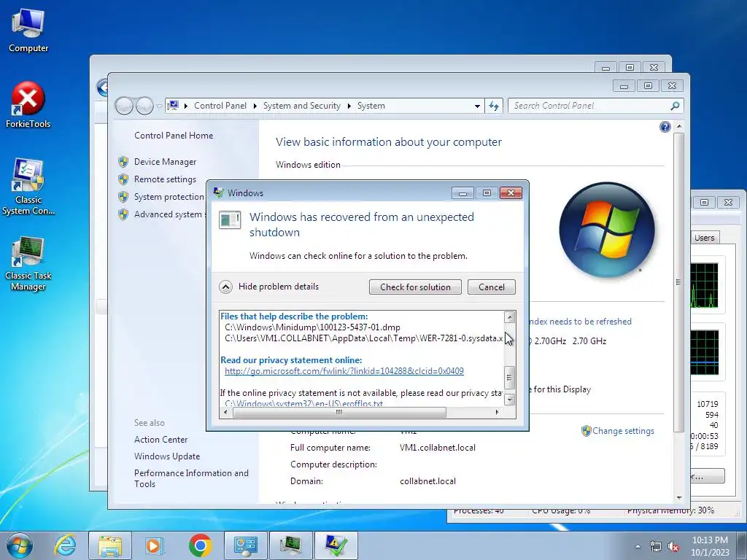Switch to Task Manager taskbar item
This screenshot has height=560, width=747.
tap(291, 545)
